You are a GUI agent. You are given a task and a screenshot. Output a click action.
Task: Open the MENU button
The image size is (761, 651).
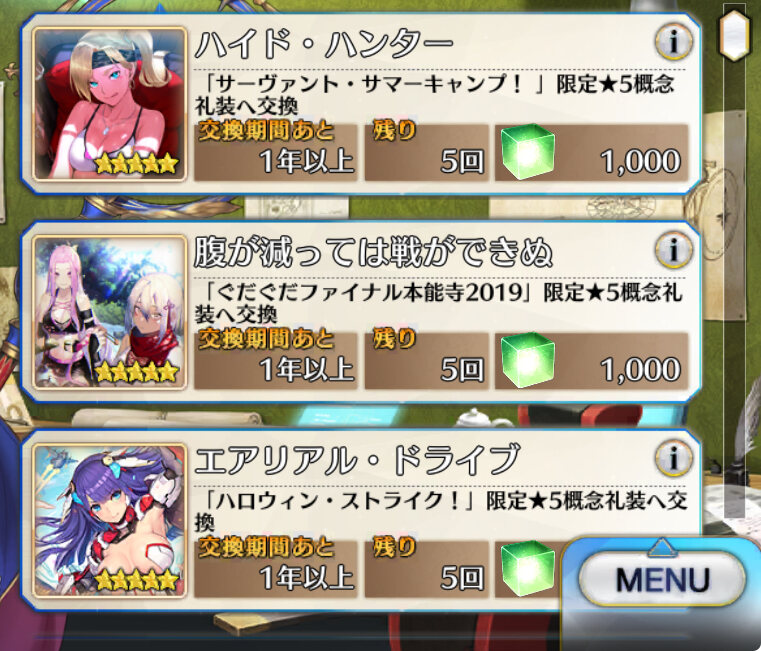(662, 579)
